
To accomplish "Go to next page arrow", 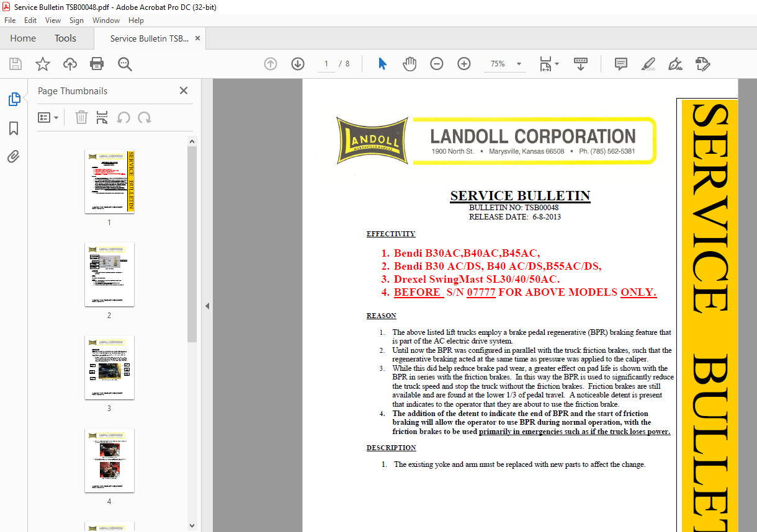I will (298, 64).
